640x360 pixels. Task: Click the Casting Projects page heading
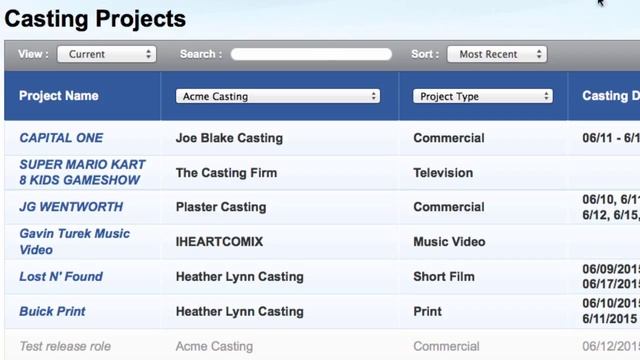coord(95,19)
